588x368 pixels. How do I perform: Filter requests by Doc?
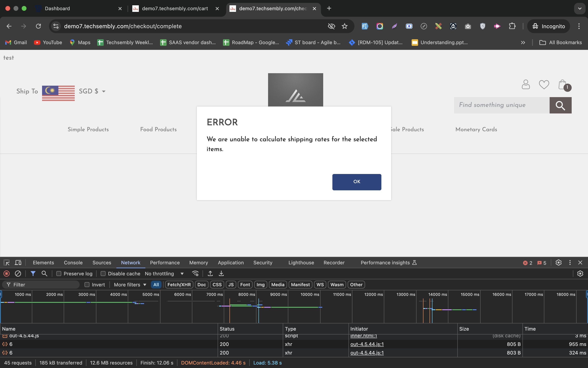202,285
